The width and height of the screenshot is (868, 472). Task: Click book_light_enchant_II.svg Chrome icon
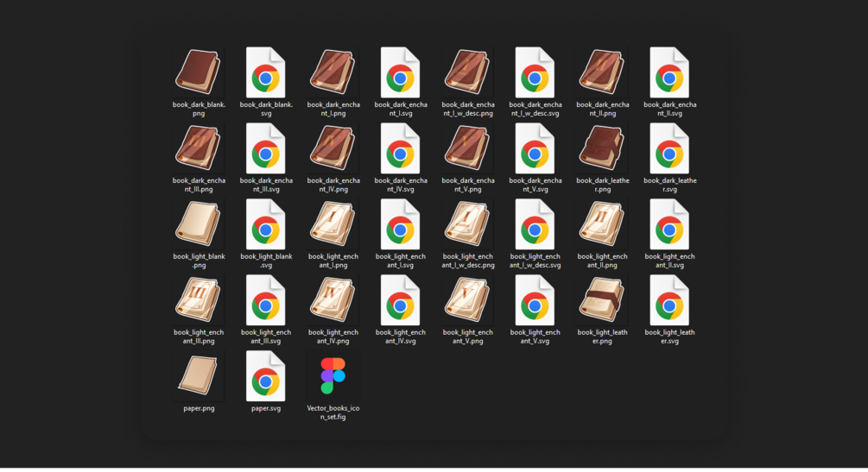click(669, 223)
